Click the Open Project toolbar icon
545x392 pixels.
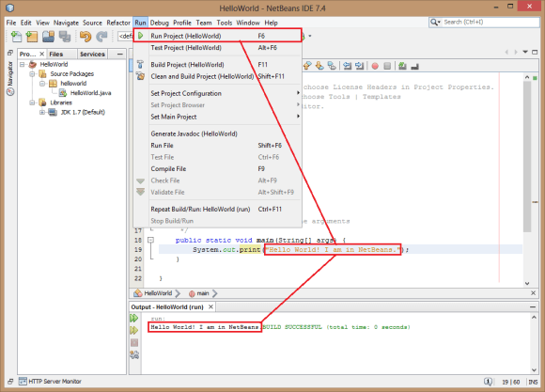pos(48,36)
